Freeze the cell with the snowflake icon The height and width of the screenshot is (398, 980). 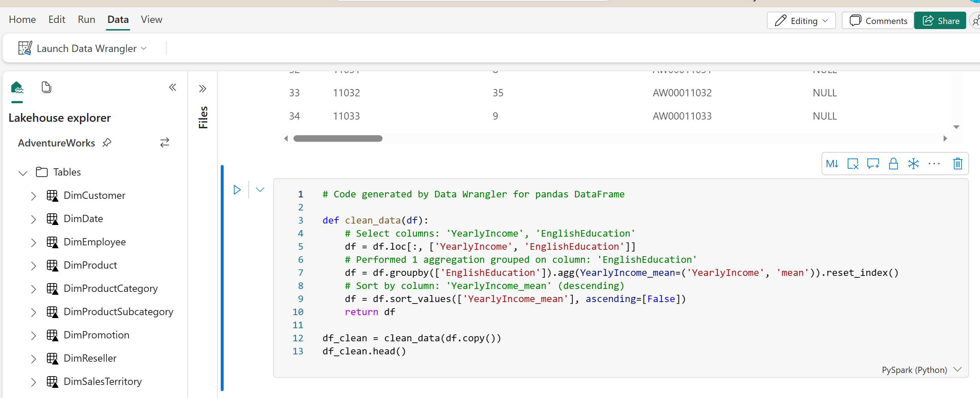[x=913, y=164]
